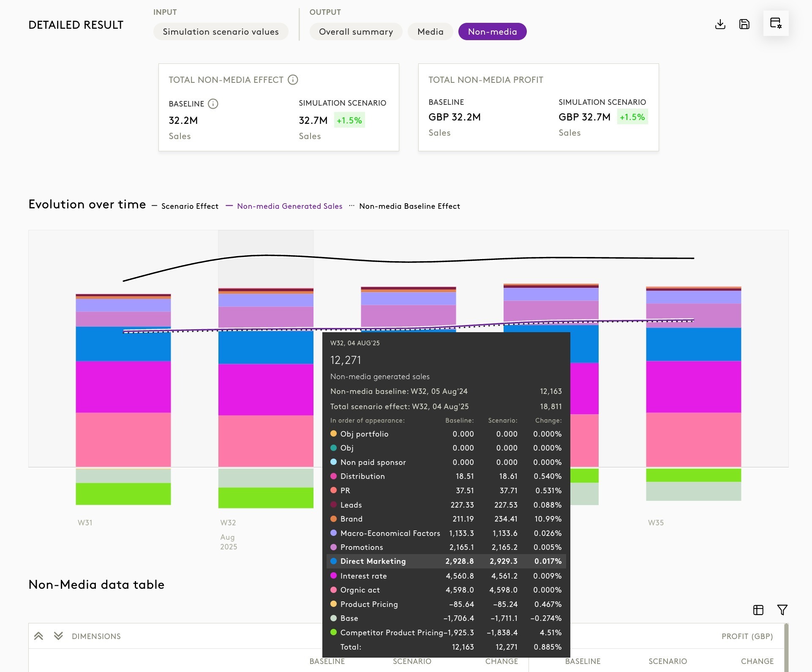Click info icon beside Total Non-Media Effect

(x=293, y=80)
